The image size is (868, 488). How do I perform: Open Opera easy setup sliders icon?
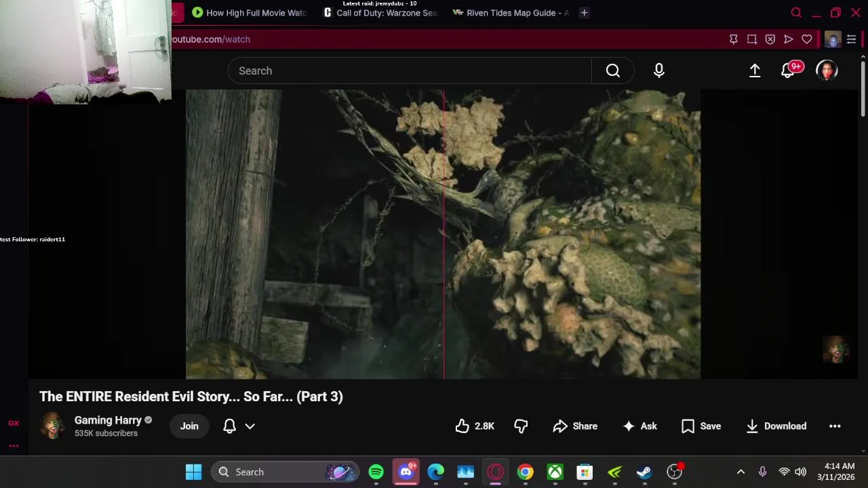click(852, 39)
